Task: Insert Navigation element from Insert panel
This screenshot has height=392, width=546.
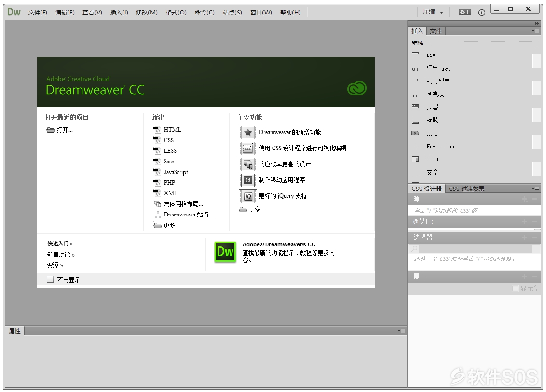Action: click(434, 147)
